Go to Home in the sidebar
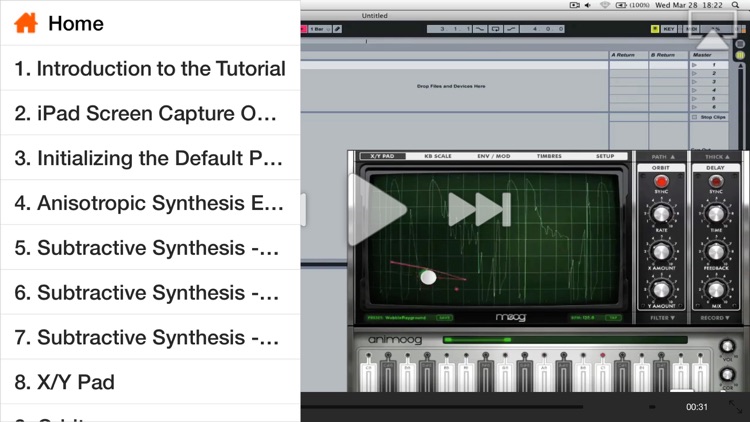This screenshot has height=422, width=750. pyautogui.click(x=150, y=23)
